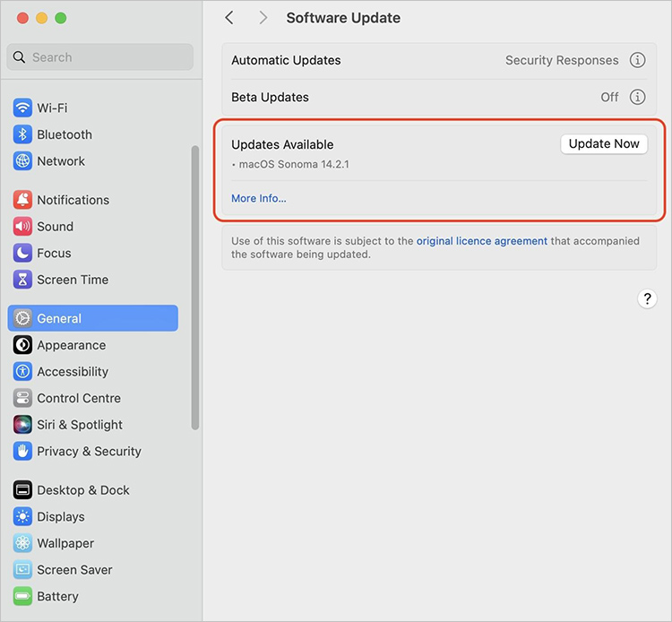
Task: Click the magnifying glass search icon
Action: pos(19,57)
